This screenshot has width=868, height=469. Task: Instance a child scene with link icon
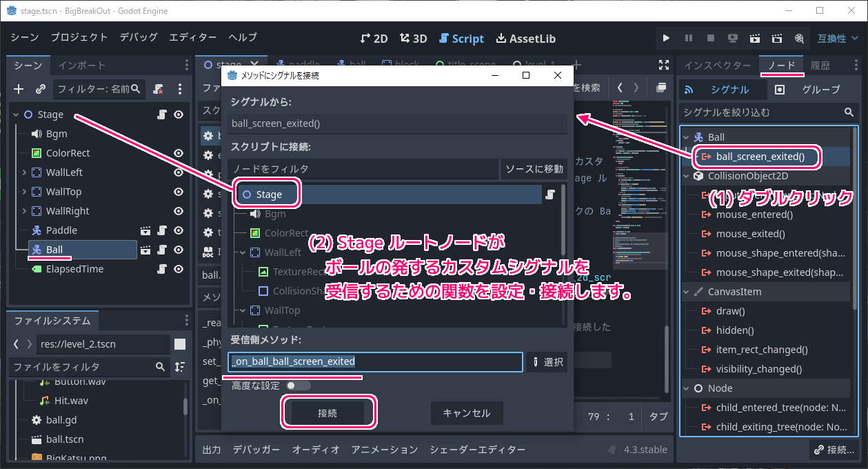tap(41, 89)
